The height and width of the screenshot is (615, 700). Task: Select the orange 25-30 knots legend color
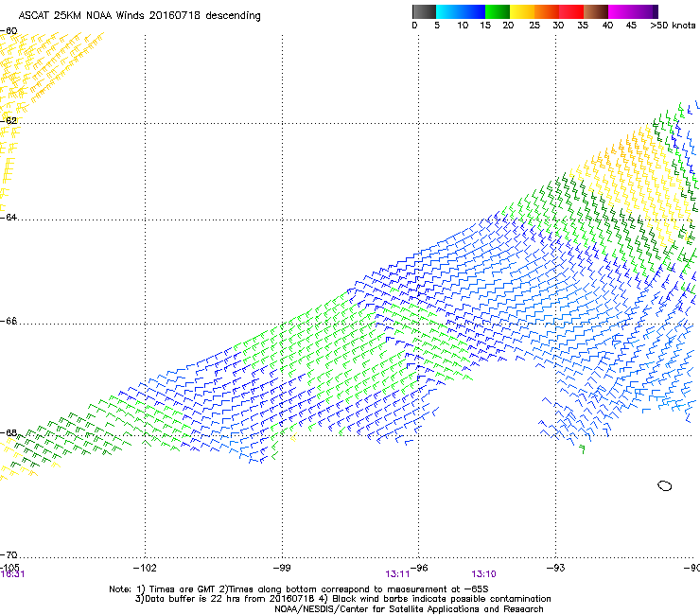(547, 11)
